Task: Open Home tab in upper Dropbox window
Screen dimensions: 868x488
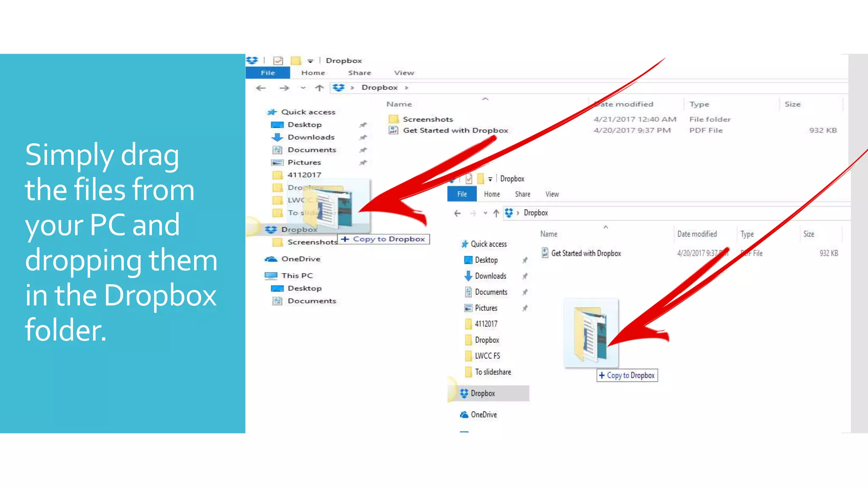Action: click(313, 73)
